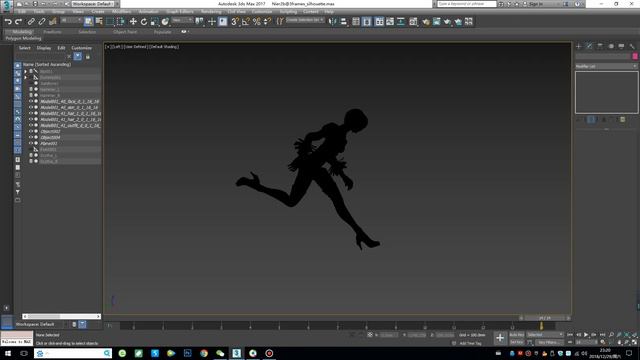Open the Select by Name dialog
The height and width of the screenshot is (360, 640).
pyautogui.click(x=99, y=22)
